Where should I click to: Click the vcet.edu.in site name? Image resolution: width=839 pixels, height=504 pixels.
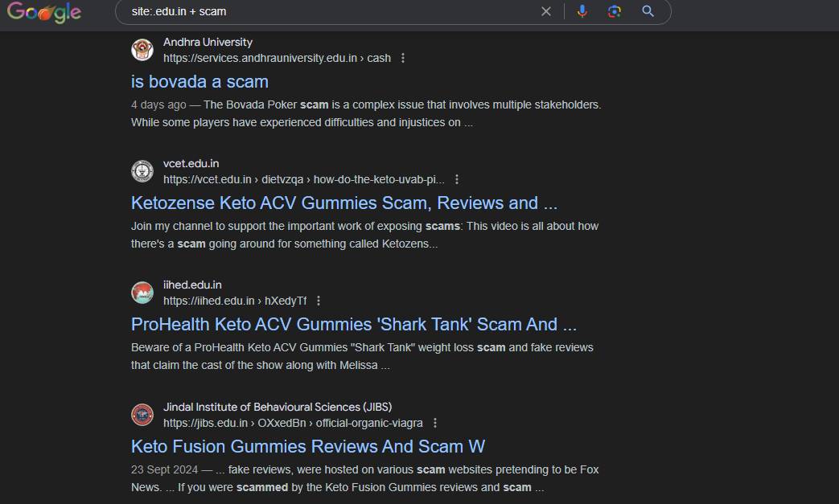tap(191, 163)
